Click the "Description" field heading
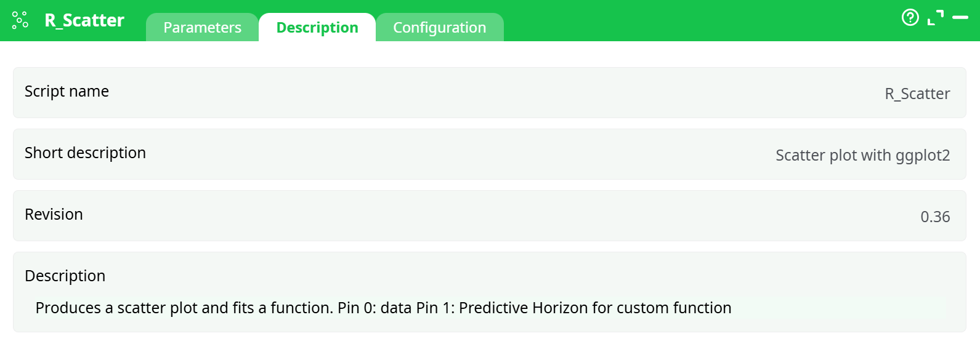 pos(65,276)
